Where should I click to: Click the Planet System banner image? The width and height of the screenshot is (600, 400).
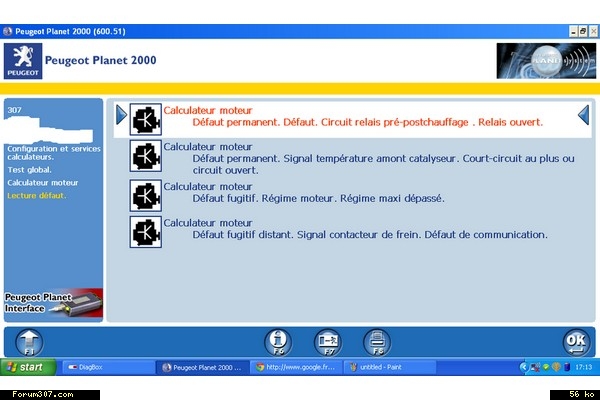click(546, 61)
